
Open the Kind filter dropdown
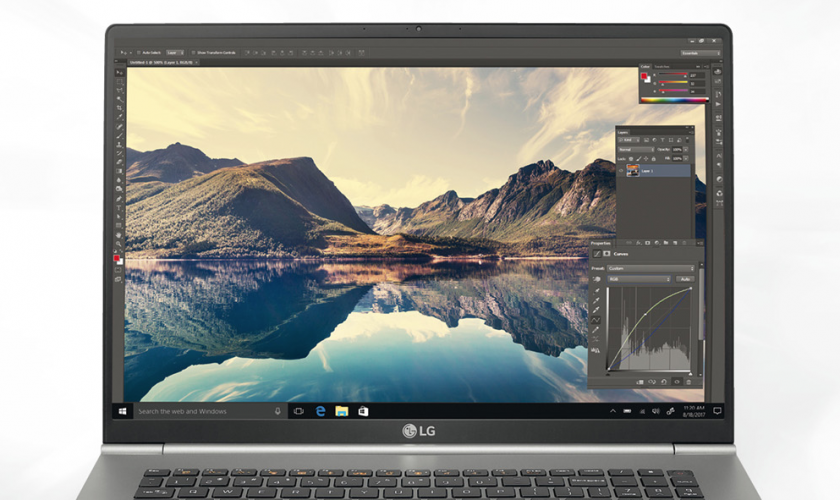coord(629,140)
